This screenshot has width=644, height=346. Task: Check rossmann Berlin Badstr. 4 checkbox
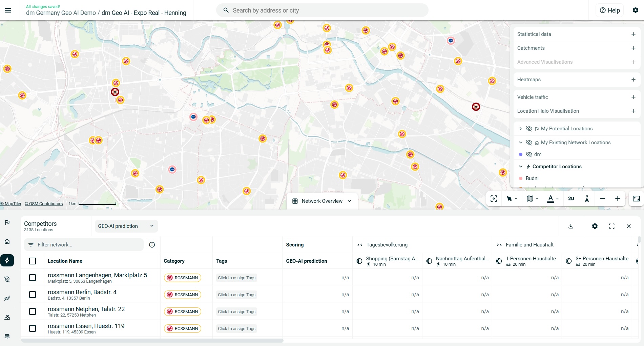[33, 295]
